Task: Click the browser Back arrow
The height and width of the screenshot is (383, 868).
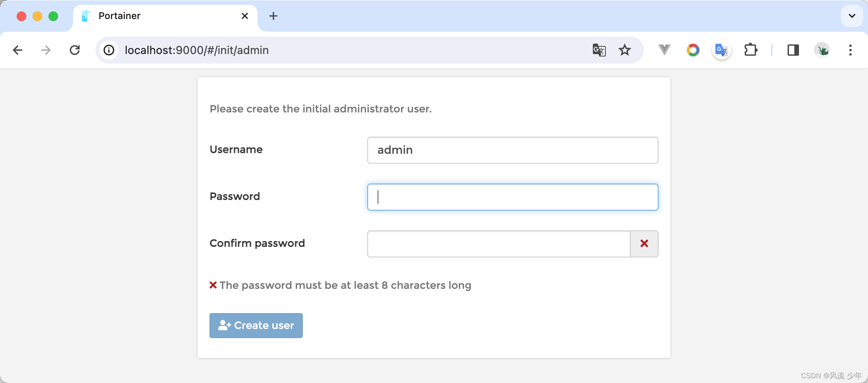Action: click(x=18, y=50)
